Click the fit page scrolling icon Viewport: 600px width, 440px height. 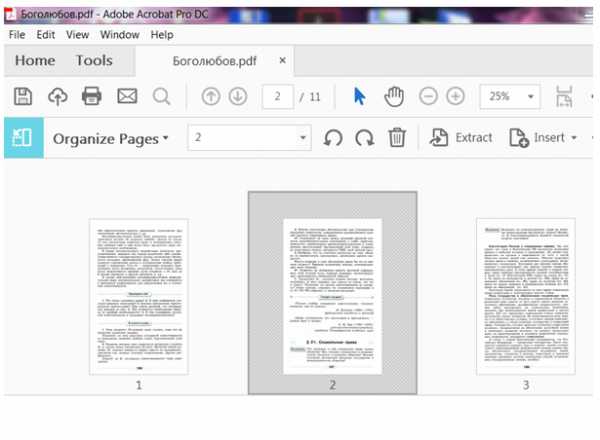(x=564, y=96)
